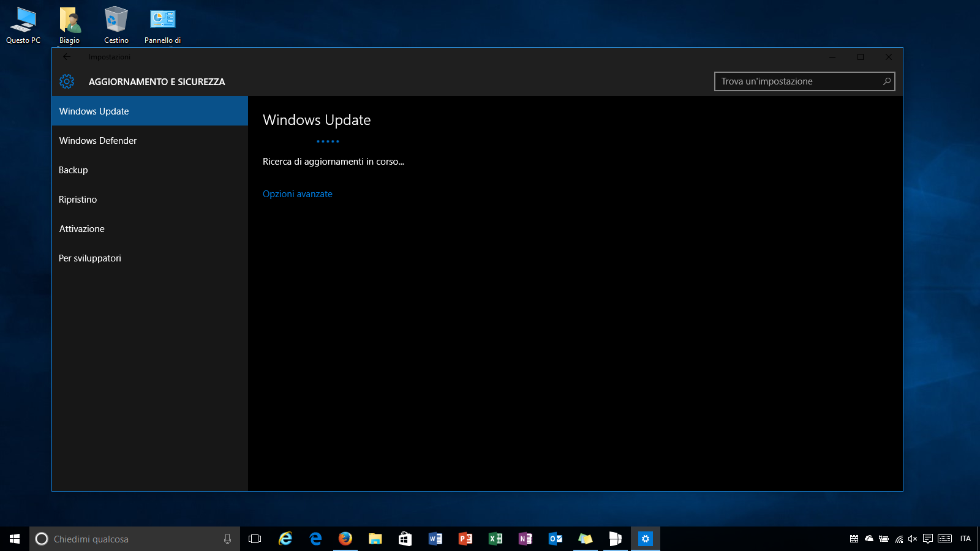Click the Cortana Chiedimi qualcosa search box
Screen dimensions: 980x551
coord(135,539)
